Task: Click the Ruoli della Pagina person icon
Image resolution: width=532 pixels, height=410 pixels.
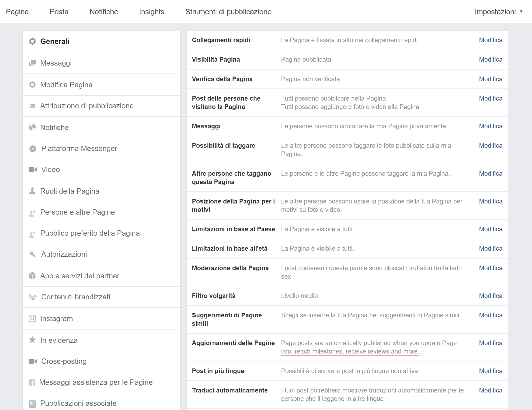Action: [x=32, y=191]
